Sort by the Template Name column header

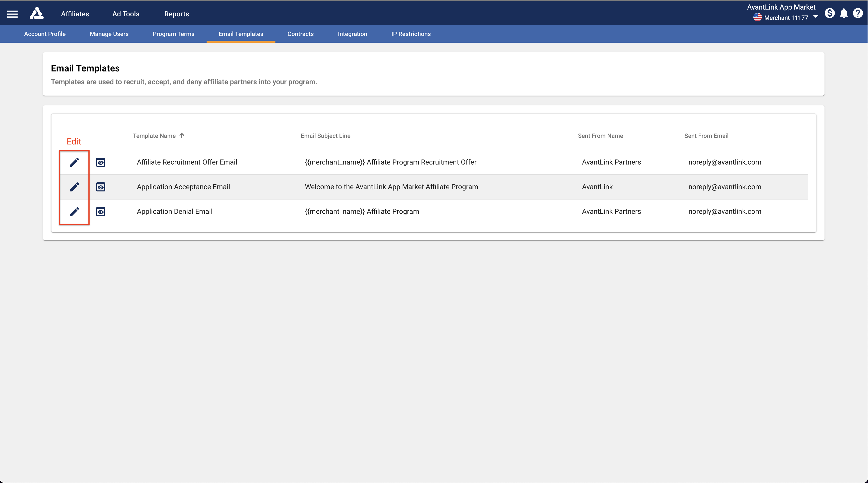click(x=154, y=136)
